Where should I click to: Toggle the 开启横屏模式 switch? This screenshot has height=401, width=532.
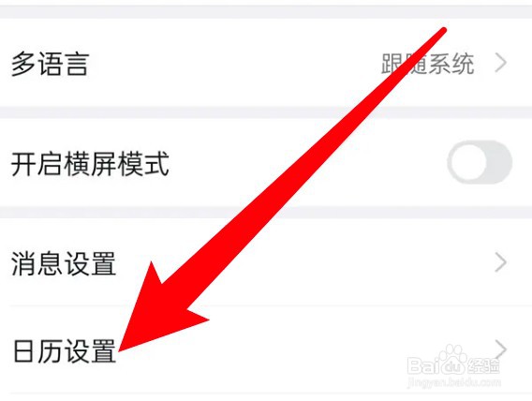pyautogui.click(x=480, y=163)
